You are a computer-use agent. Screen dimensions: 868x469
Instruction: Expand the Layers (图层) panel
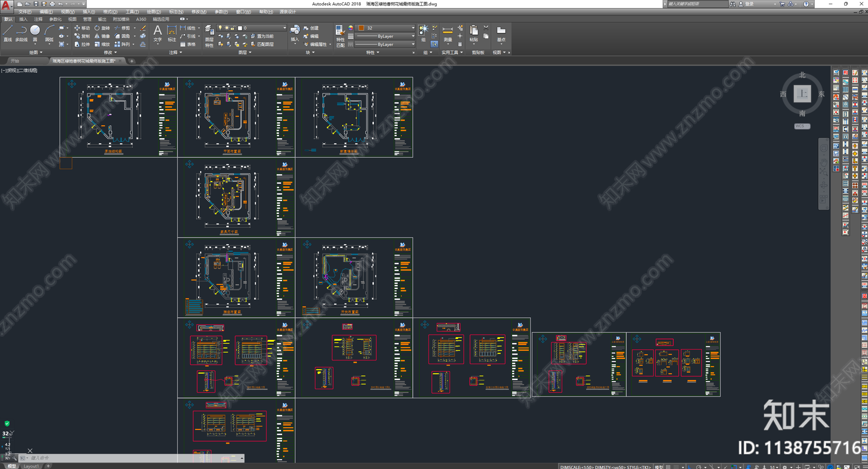(245, 53)
